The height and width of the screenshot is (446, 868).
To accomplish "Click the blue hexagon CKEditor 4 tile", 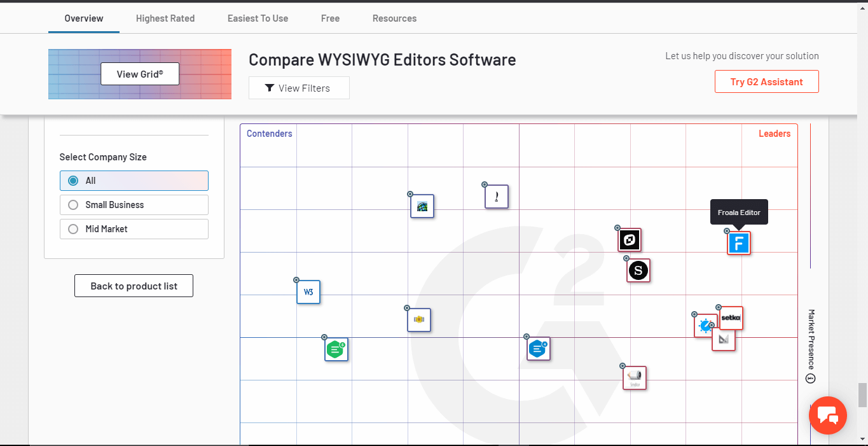I will [538, 349].
